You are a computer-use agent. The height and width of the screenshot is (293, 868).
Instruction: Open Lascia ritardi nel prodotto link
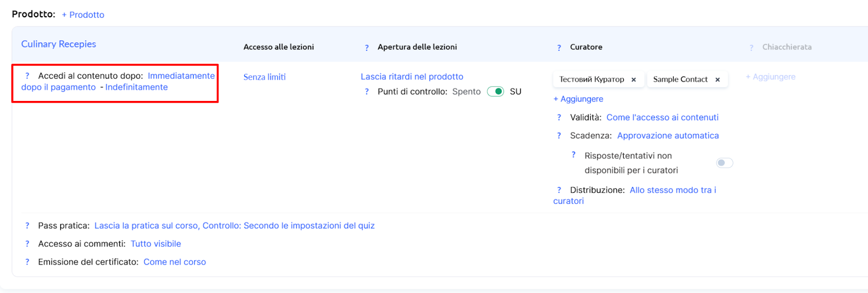coord(412,77)
